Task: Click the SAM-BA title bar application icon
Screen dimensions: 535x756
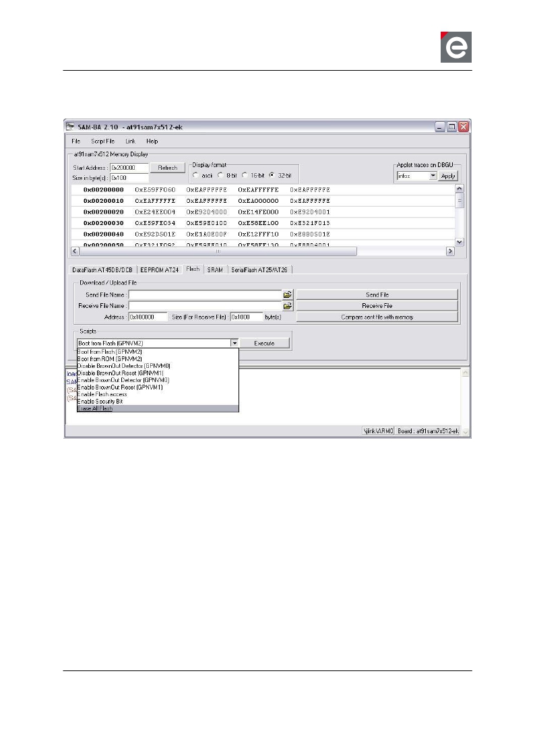Action: point(70,127)
